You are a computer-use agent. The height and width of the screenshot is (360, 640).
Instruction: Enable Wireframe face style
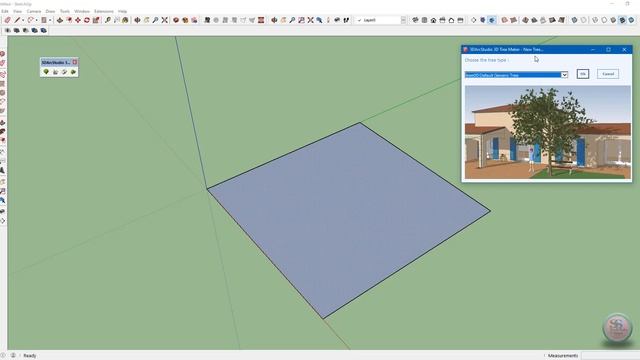point(595,20)
